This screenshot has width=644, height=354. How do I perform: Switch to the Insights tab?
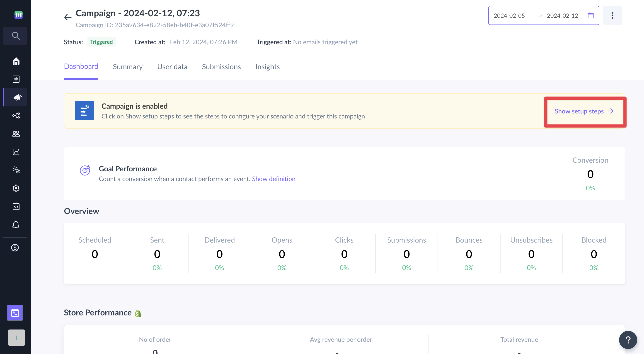click(x=268, y=67)
